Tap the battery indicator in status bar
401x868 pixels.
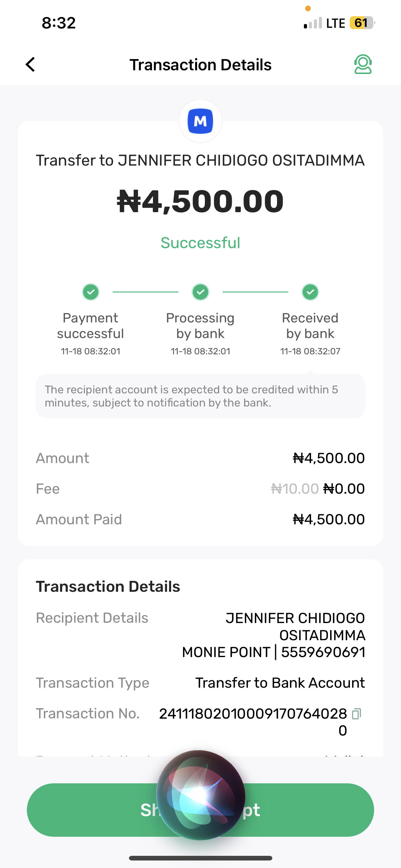click(x=362, y=23)
